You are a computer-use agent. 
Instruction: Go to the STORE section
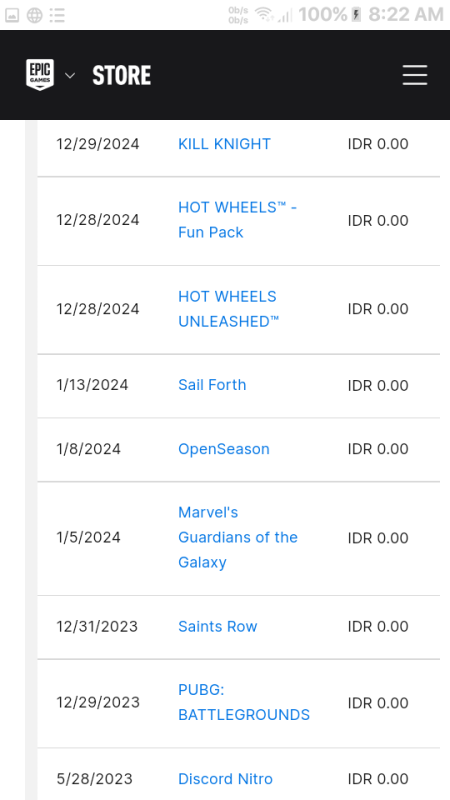(x=121, y=75)
